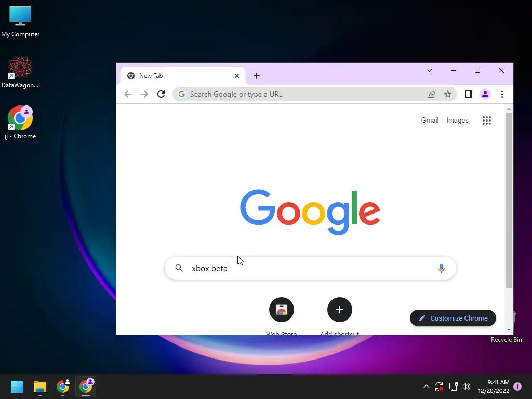The height and width of the screenshot is (399, 532).
Task: Click the magnifier icon in search box
Action: 179,268
